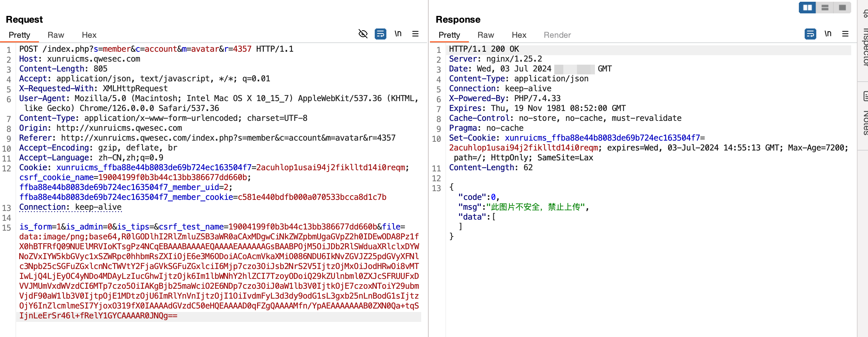Click Content-Length: 62 in Response
The image size is (868, 337).
(x=491, y=168)
